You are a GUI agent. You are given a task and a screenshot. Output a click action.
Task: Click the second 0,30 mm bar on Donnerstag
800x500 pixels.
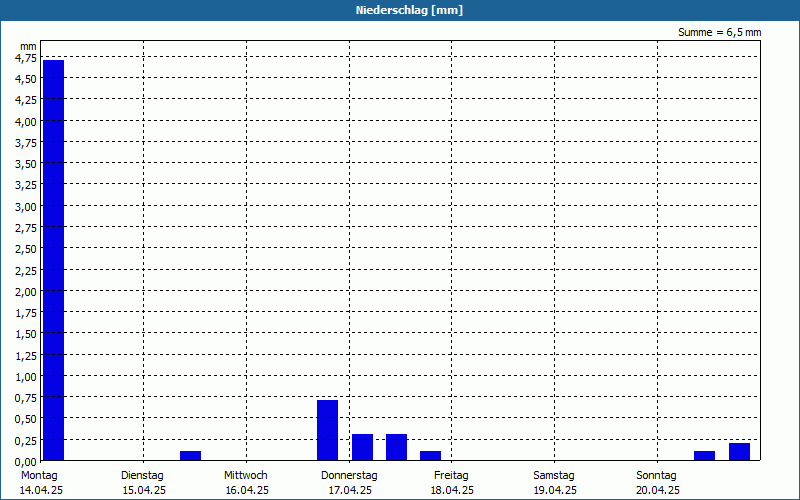396,447
